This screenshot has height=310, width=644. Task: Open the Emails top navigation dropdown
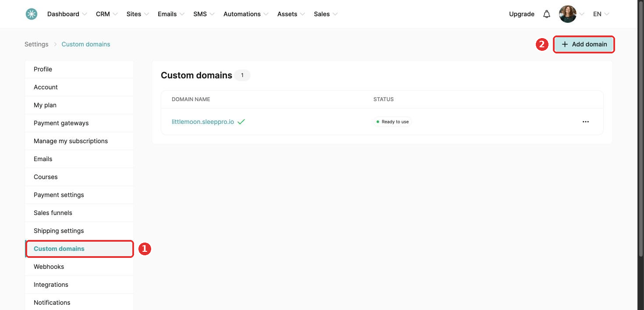tap(171, 14)
